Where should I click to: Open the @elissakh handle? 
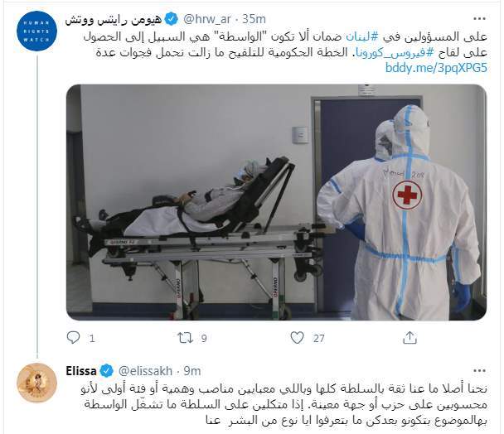click(x=146, y=371)
